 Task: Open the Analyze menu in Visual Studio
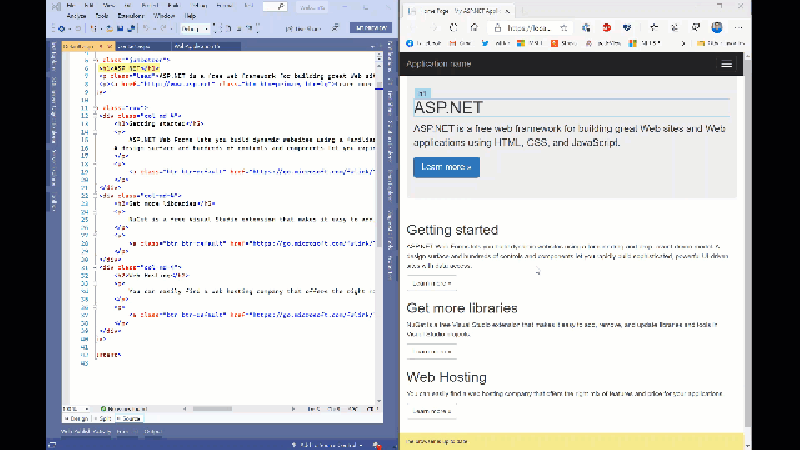[77, 16]
